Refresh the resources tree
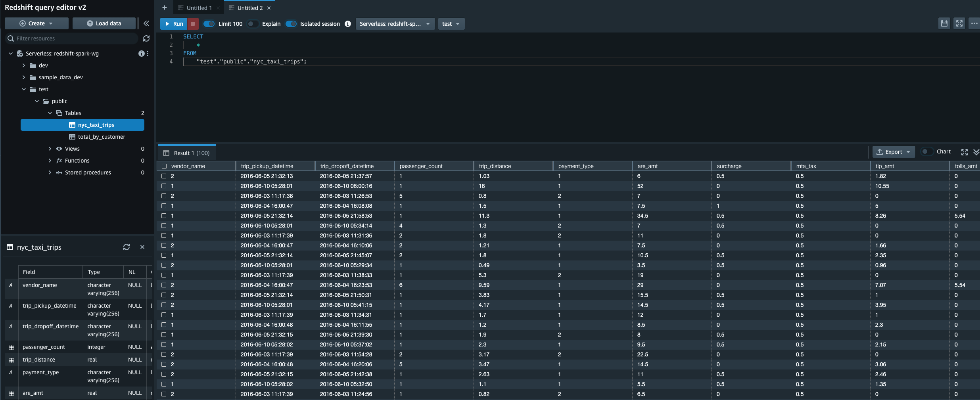980x400 pixels. (146, 38)
